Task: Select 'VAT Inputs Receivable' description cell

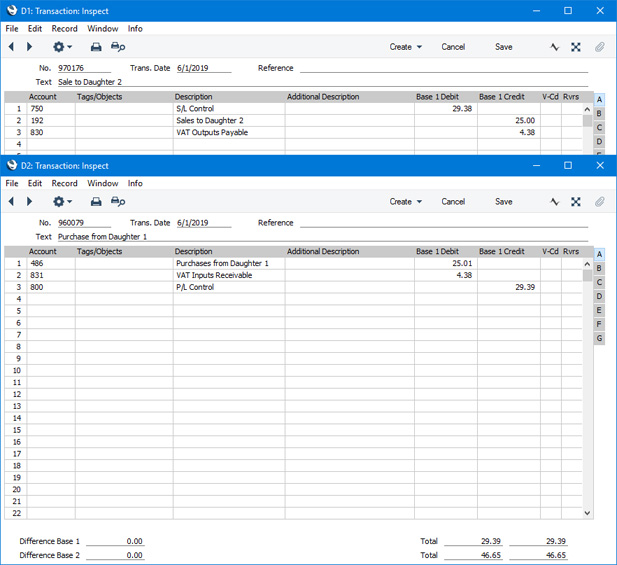Action: click(229, 275)
